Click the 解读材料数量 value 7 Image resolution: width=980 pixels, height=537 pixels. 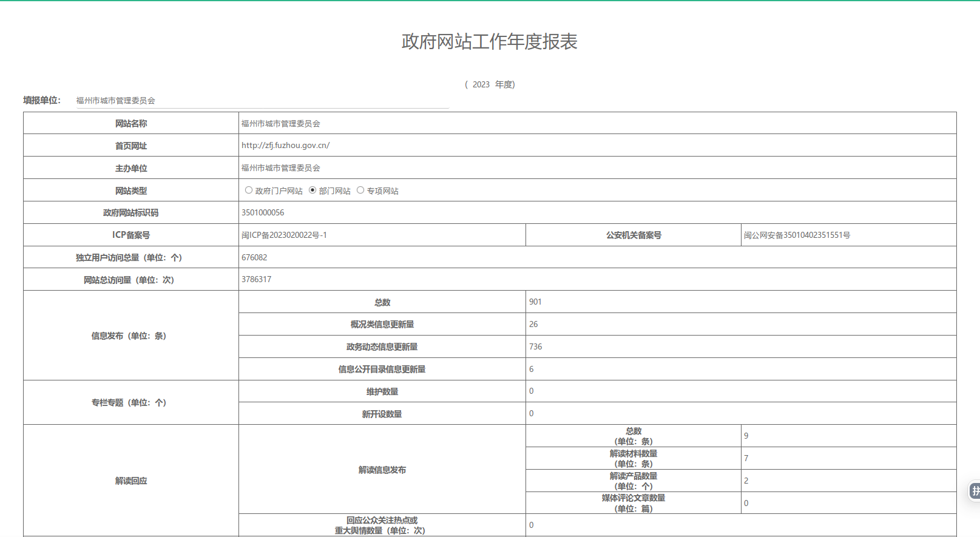[x=746, y=459]
